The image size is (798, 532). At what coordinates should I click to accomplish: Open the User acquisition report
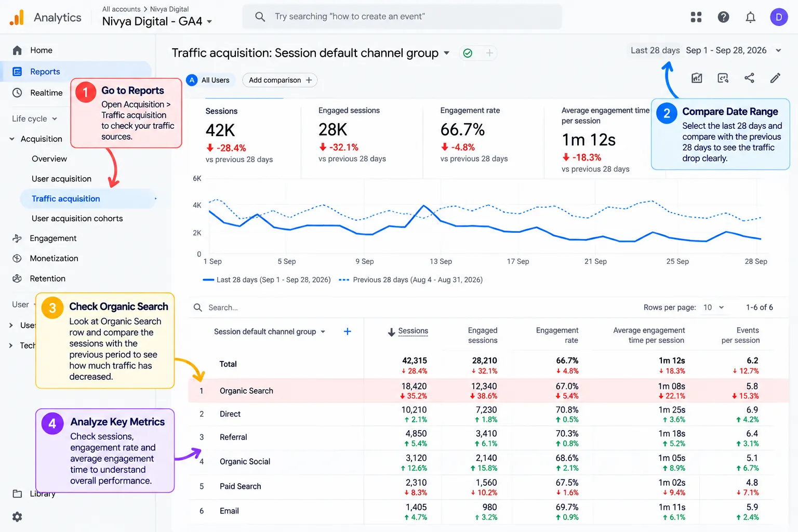tap(61, 179)
